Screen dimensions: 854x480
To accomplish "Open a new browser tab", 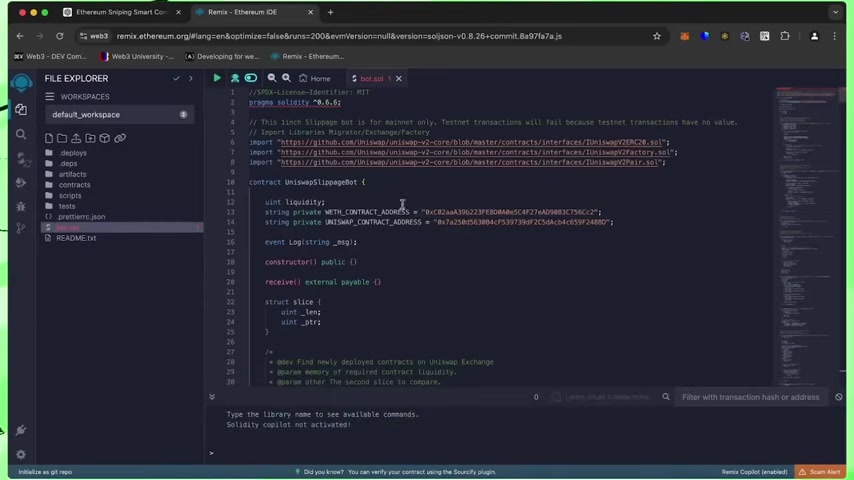I will 331,12.
